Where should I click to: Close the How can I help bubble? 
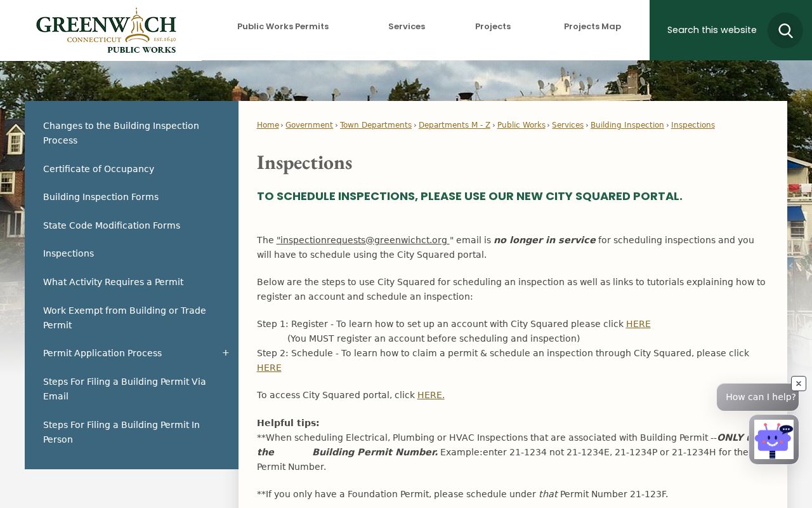(x=799, y=384)
